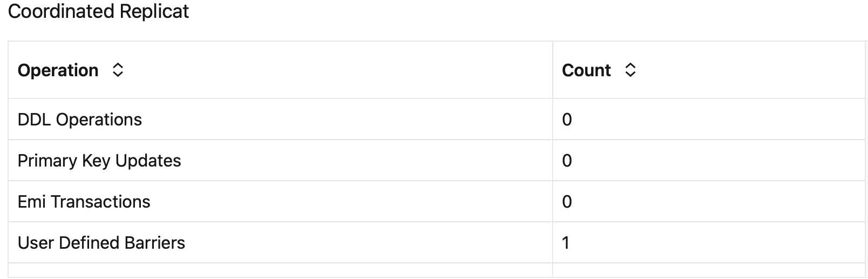Select the Operation column header label
This screenshot has height=279, width=868.
point(58,70)
